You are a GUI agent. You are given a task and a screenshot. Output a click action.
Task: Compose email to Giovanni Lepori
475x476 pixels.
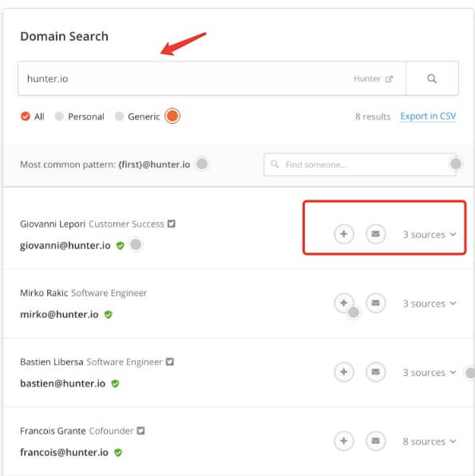click(376, 234)
